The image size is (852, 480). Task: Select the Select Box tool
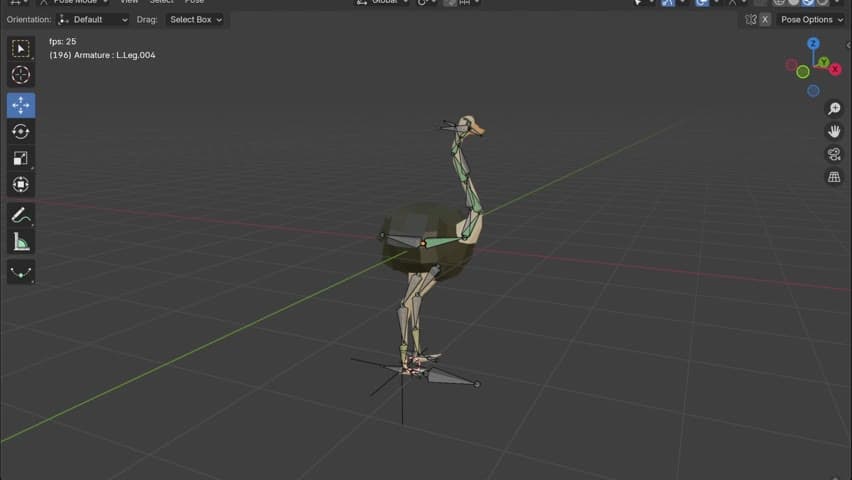point(21,49)
